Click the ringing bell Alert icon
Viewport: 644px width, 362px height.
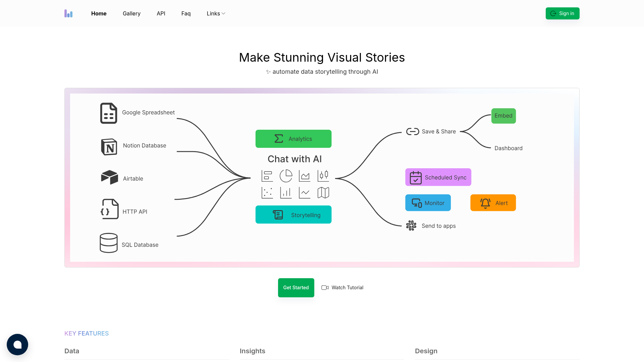(485, 203)
